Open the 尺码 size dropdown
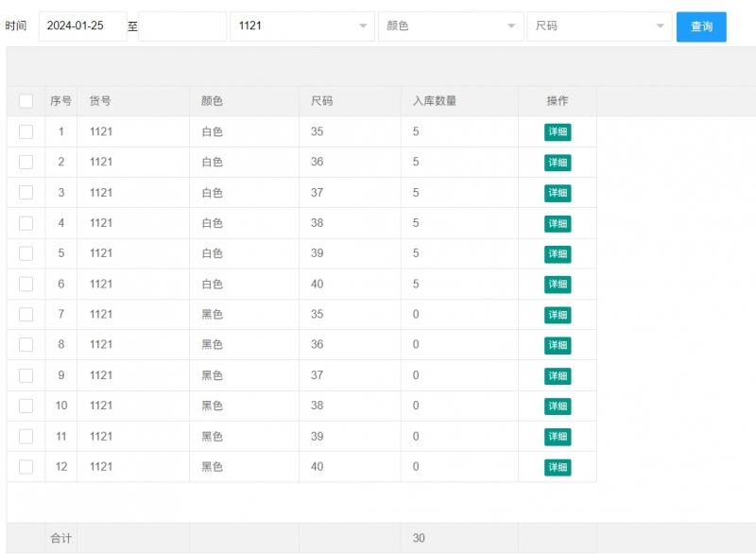Viewport: 756px width, 554px height. point(598,26)
